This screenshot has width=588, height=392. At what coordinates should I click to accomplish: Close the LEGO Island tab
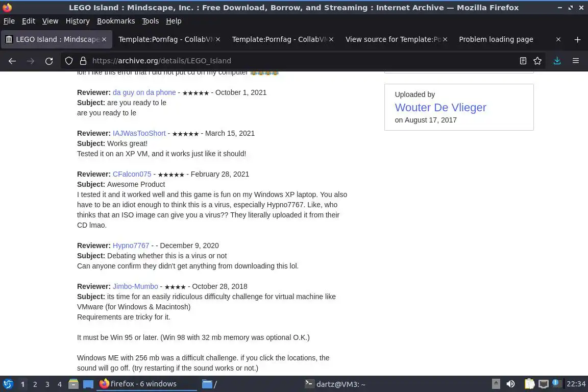coord(104,39)
